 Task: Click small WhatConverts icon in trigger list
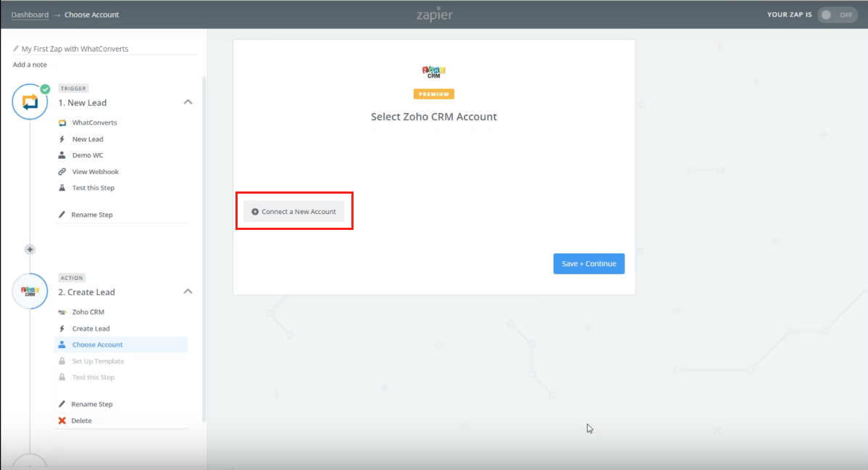coord(62,123)
